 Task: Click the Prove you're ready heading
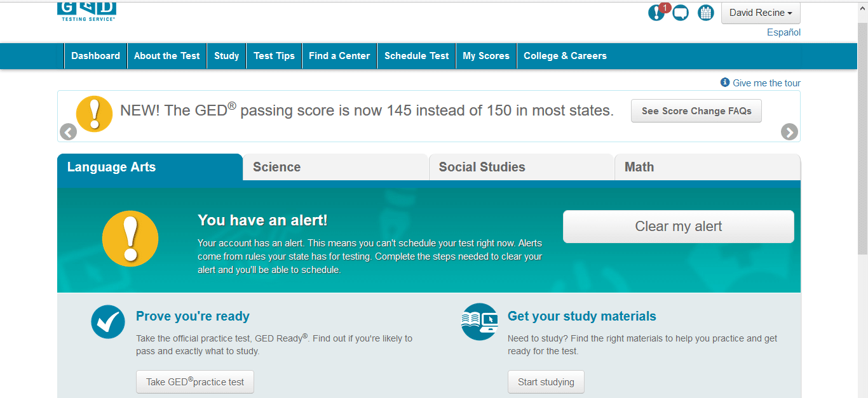[193, 316]
